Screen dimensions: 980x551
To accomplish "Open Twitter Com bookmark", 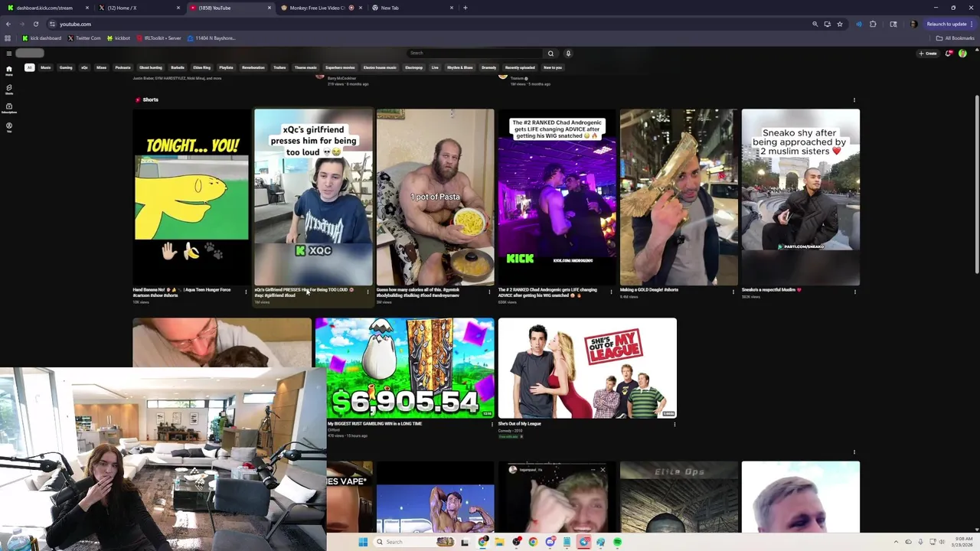I will pyautogui.click(x=84, y=38).
